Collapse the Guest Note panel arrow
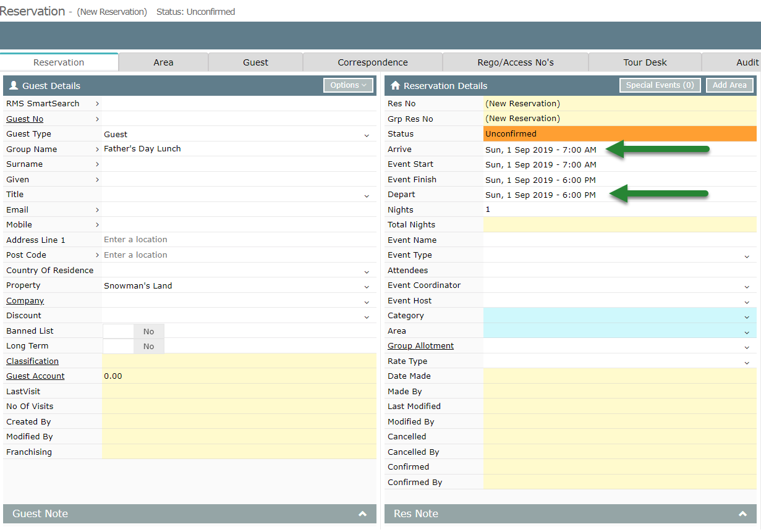761x532 pixels. 363,514
